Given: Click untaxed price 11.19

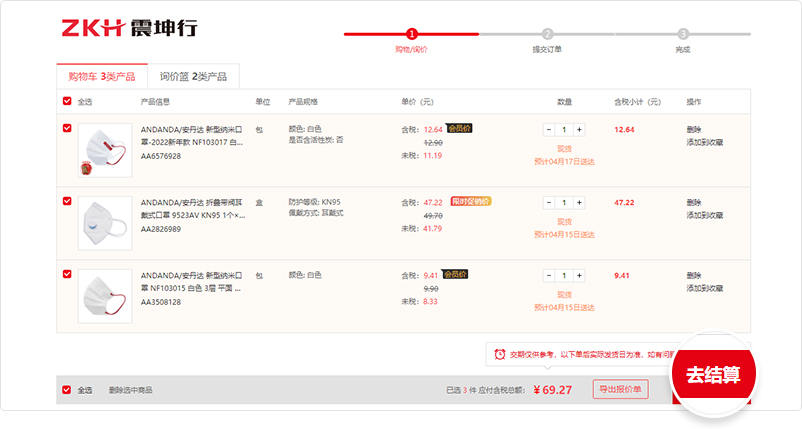Looking at the screenshot, I should [x=432, y=156].
